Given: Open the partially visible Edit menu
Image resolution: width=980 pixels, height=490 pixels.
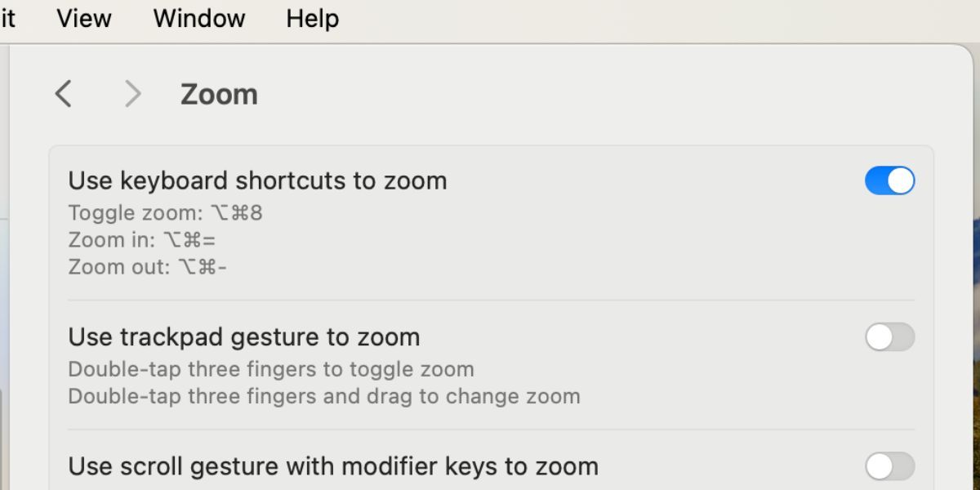Looking at the screenshot, I should pos(7,18).
